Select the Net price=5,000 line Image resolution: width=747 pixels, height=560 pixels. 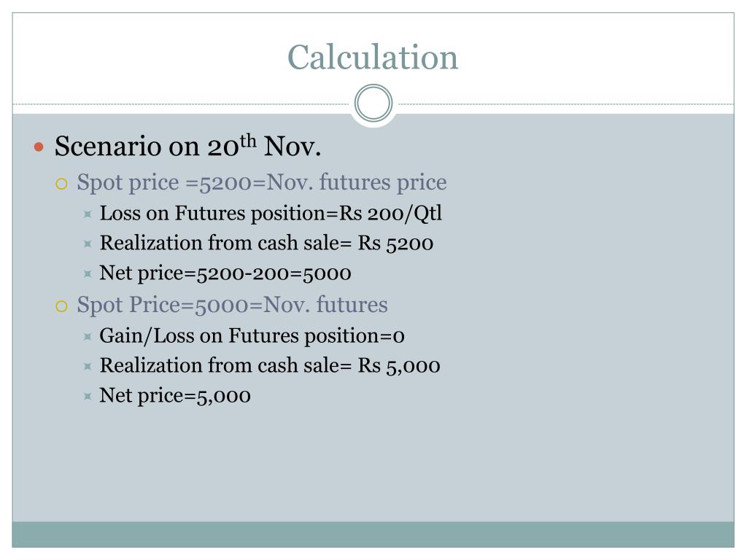175,396
